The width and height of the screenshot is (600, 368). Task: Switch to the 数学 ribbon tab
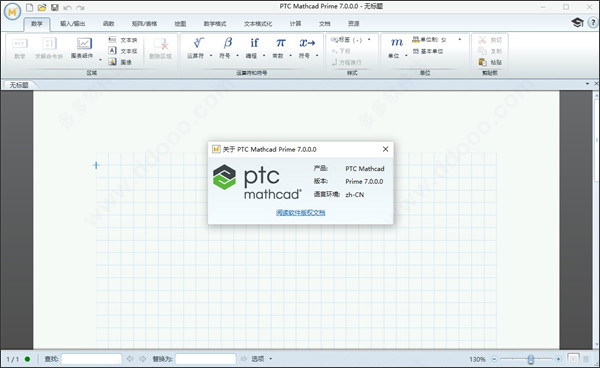point(37,24)
